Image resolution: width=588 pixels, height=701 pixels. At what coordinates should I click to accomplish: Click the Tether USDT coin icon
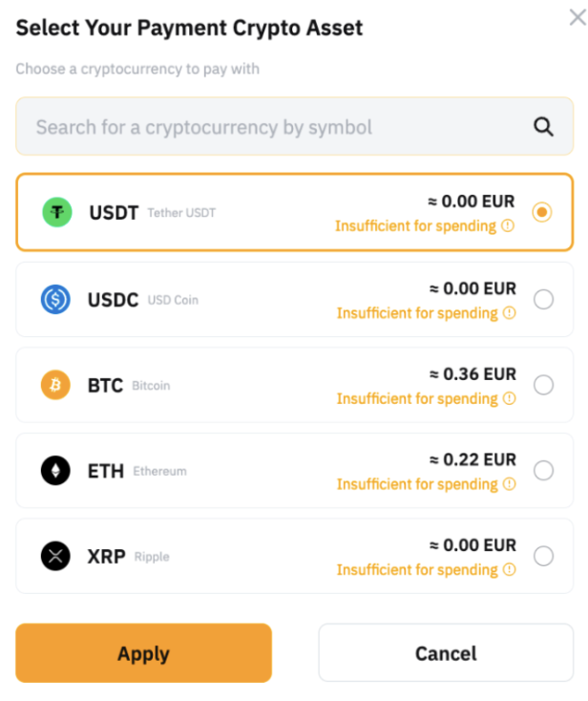(x=56, y=212)
